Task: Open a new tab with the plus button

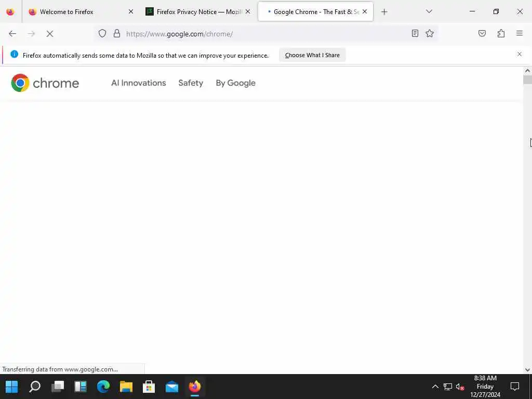Action: (384, 12)
